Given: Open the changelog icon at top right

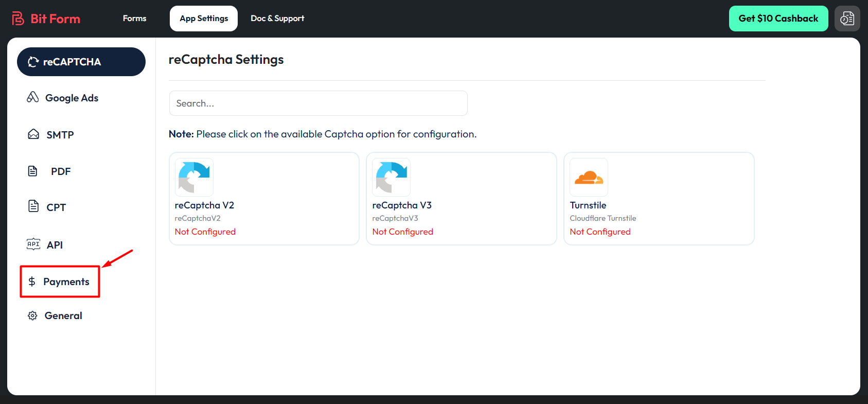Looking at the screenshot, I should click(x=847, y=19).
